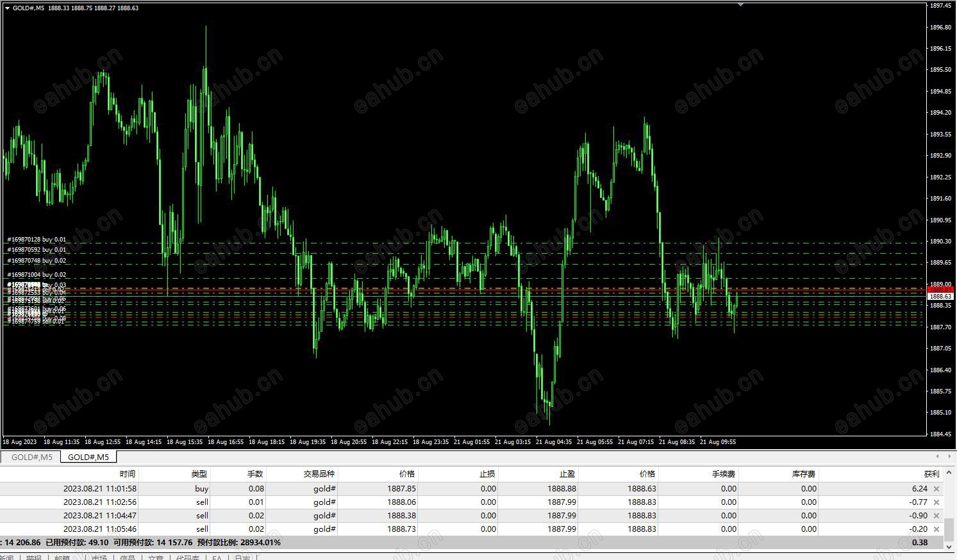Screen dimensions: 957x560
Task: Click the 1887.85 open price cell
Action: click(401, 489)
